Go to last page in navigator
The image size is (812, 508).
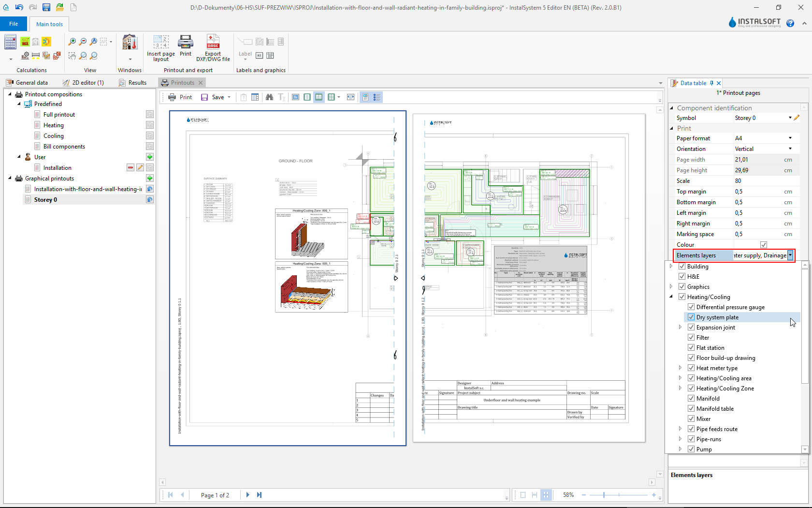pyautogui.click(x=260, y=495)
